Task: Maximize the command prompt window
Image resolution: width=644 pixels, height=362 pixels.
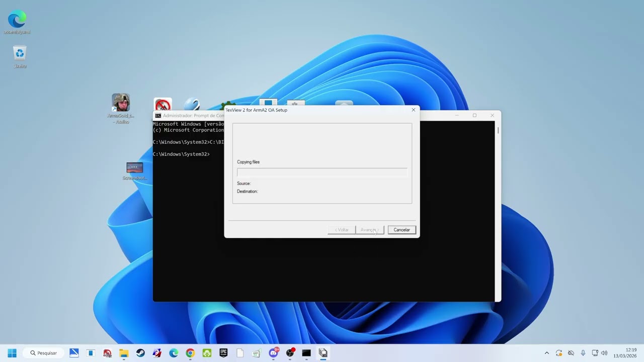Action: pos(474,116)
